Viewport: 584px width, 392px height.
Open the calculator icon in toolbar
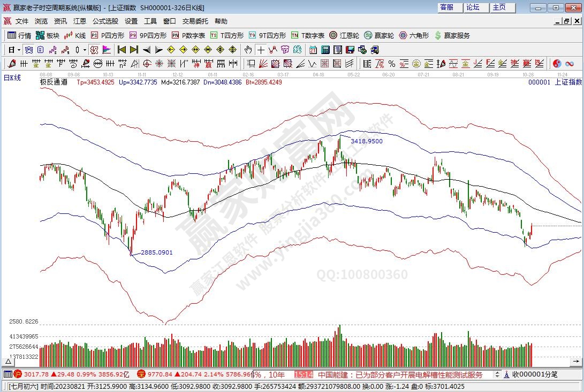pyautogui.click(x=325, y=50)
